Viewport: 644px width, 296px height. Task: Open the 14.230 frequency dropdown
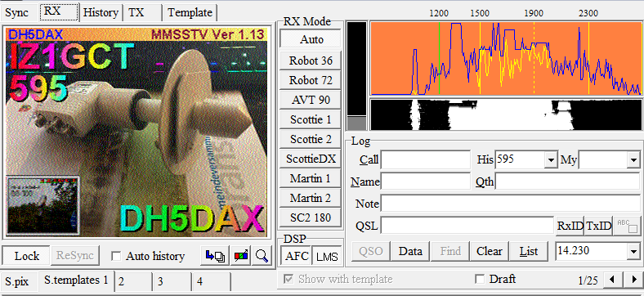pos(633,251)
